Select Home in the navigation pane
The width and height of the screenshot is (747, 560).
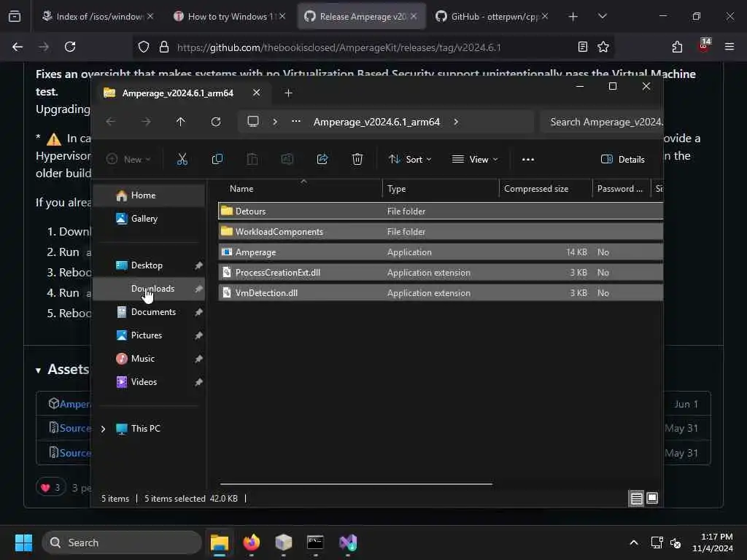pyautogui.click(x=149, y=195)
